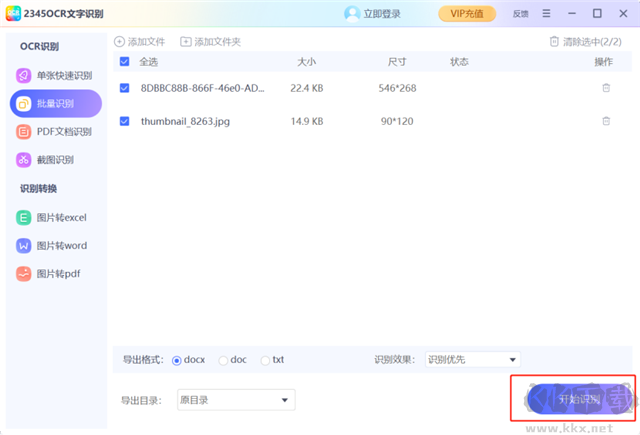Click the 尺寸 column header
Image resolution: width=640 pixels, height=435 pixels.
tap(397, 62)
